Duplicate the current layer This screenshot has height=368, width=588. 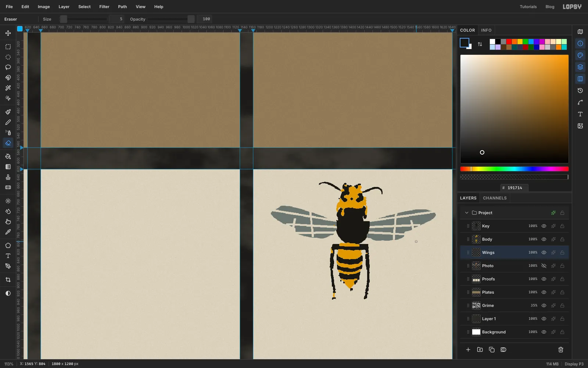tap(492, 350)
